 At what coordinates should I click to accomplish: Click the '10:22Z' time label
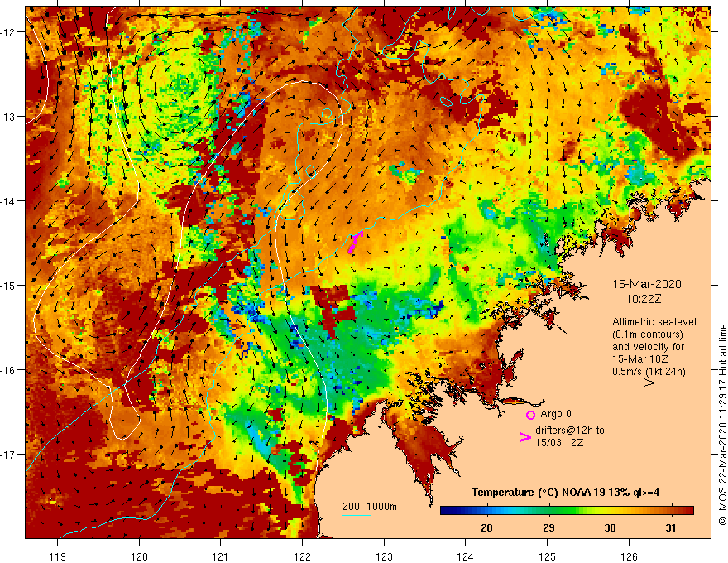click(644, 299)
